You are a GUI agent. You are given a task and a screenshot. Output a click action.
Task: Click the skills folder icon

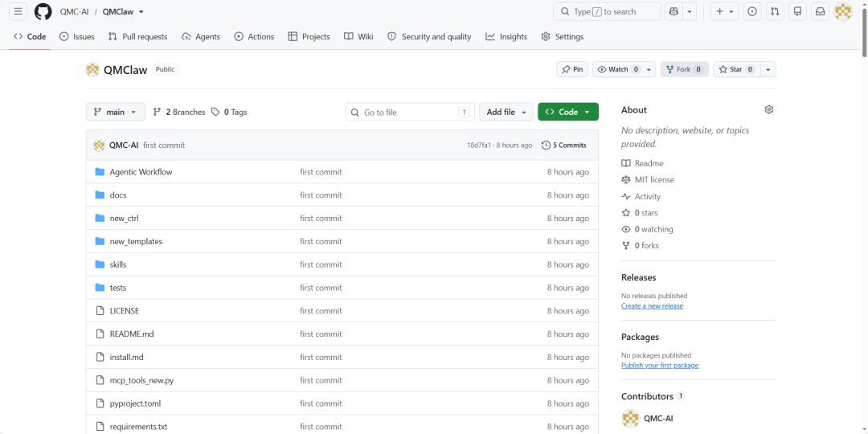pyautogui.click(x=100, y=264)
